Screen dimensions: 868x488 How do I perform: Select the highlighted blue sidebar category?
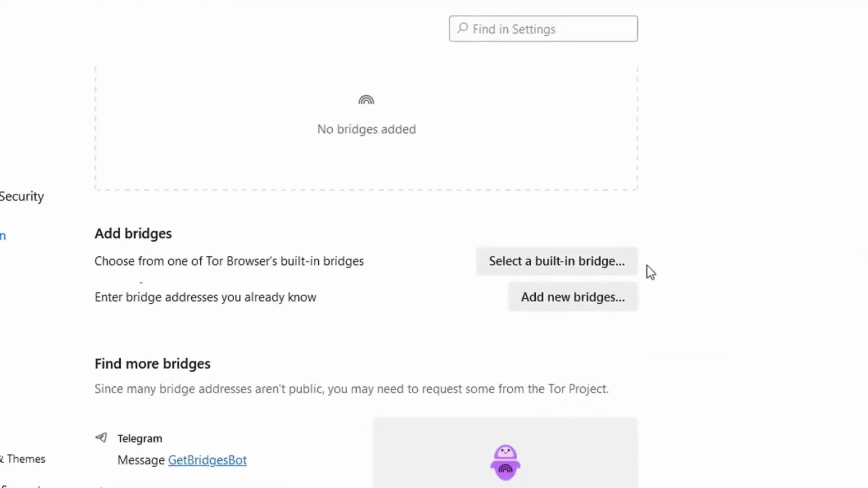click(3, 236)
